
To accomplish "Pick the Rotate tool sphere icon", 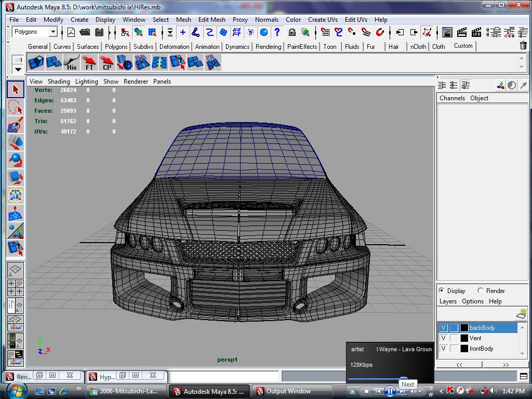I will click(x=15, y=160).
